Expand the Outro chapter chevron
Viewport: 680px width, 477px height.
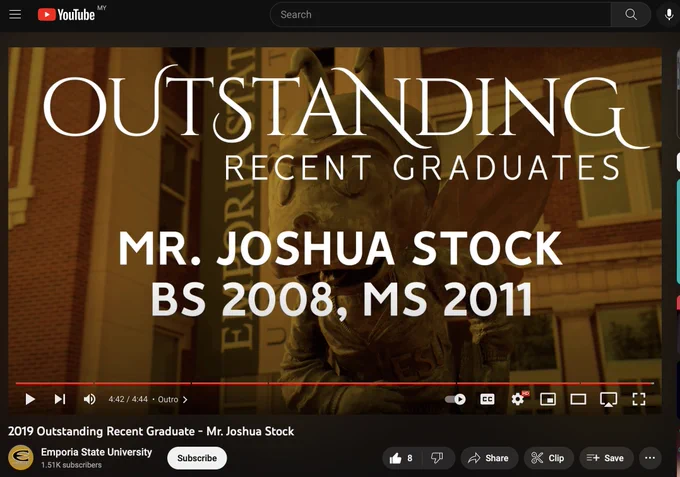point(185,399)
